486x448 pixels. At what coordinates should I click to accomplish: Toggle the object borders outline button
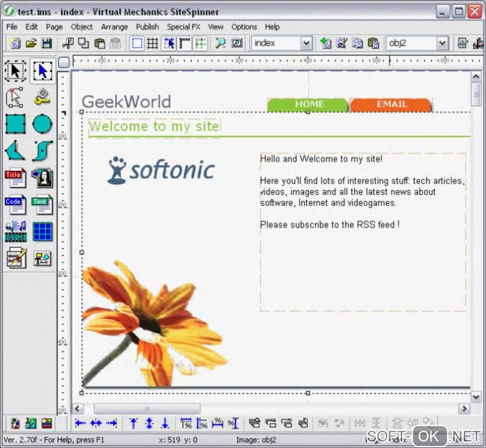tap(137, 43)
